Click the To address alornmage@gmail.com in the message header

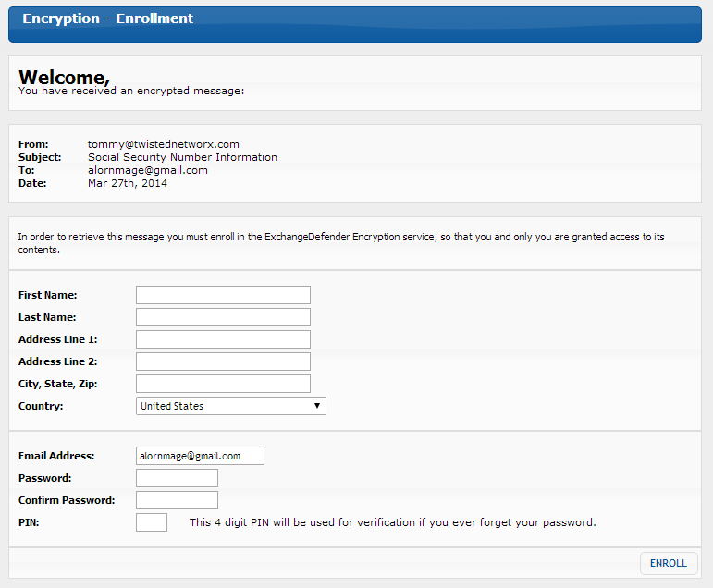[148, 170]
